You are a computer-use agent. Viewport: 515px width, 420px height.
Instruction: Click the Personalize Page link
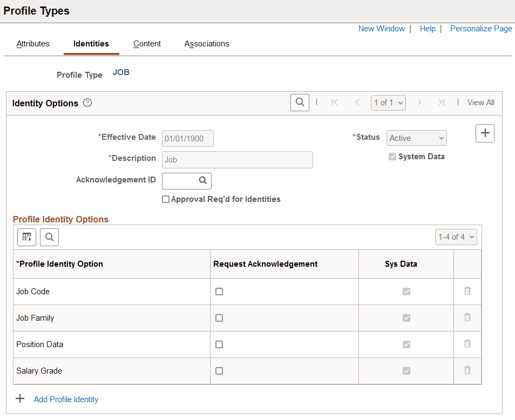click(481, 29)
